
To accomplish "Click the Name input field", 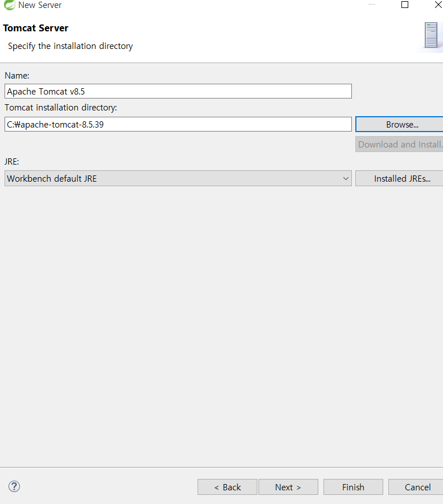I will (178, 91).
